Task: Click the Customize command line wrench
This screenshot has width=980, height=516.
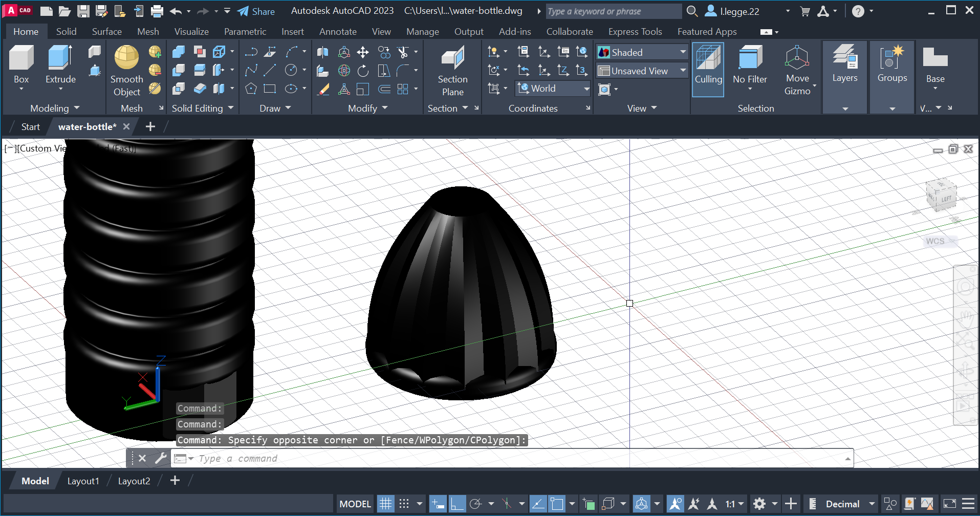Action: pyautogui.click(x=160, y=458)
